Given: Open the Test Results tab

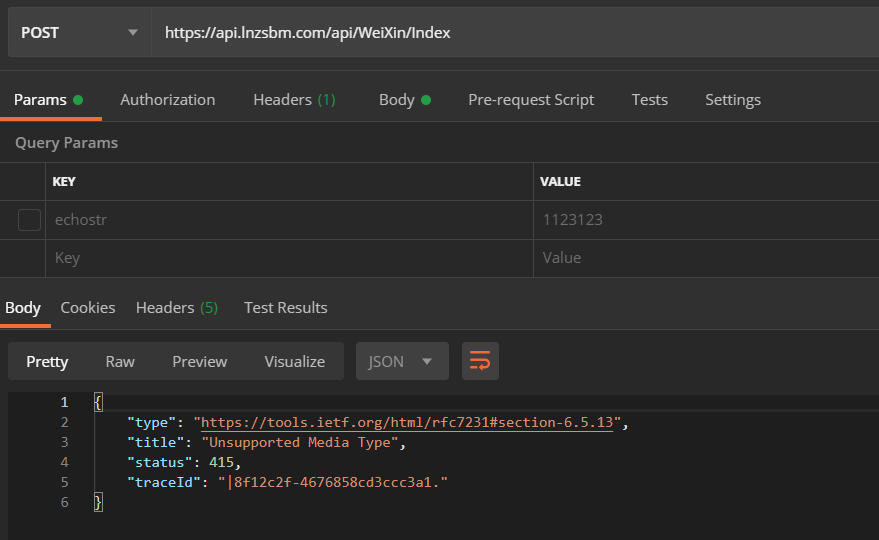Looking at the screenshot, I should (285, 308).
